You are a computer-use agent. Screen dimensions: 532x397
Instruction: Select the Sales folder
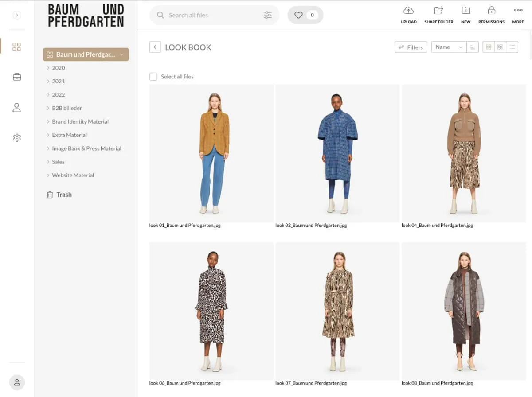click(x=58, y=162)
